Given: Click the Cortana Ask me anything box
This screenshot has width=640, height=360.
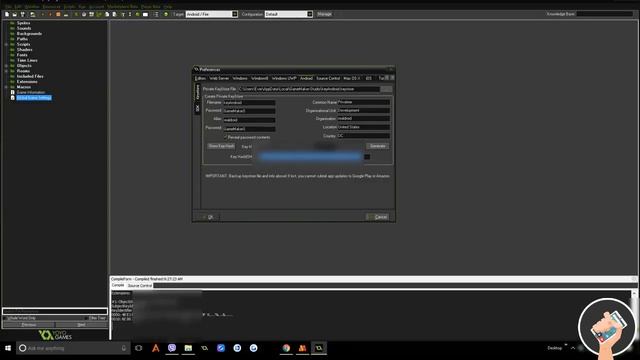Looking at the screenshot, I should [73, 348].
